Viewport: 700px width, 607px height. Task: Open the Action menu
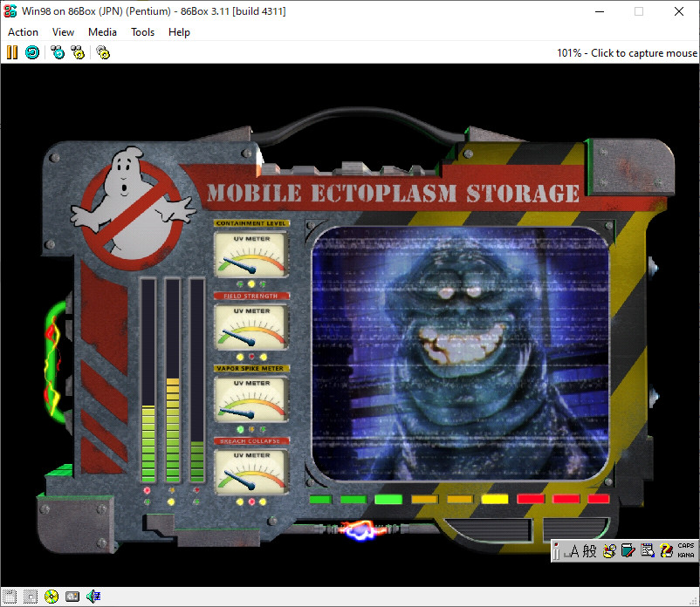pyautogui.click(x=24, y=32)
